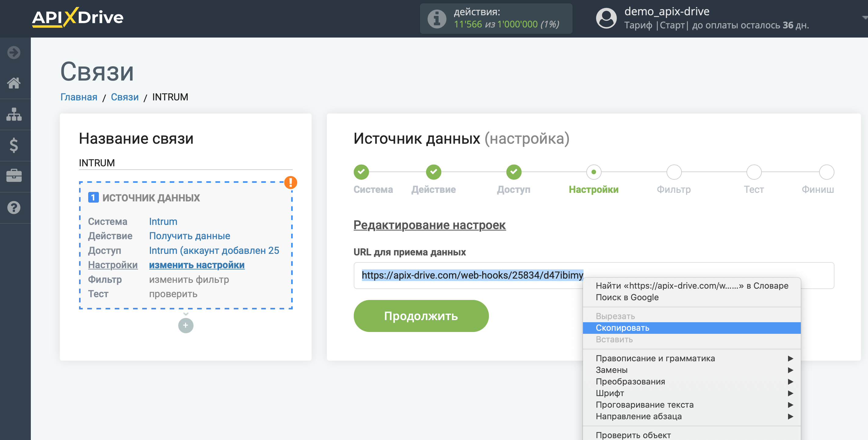Click the blue number 1 source badge

(93, 197)
